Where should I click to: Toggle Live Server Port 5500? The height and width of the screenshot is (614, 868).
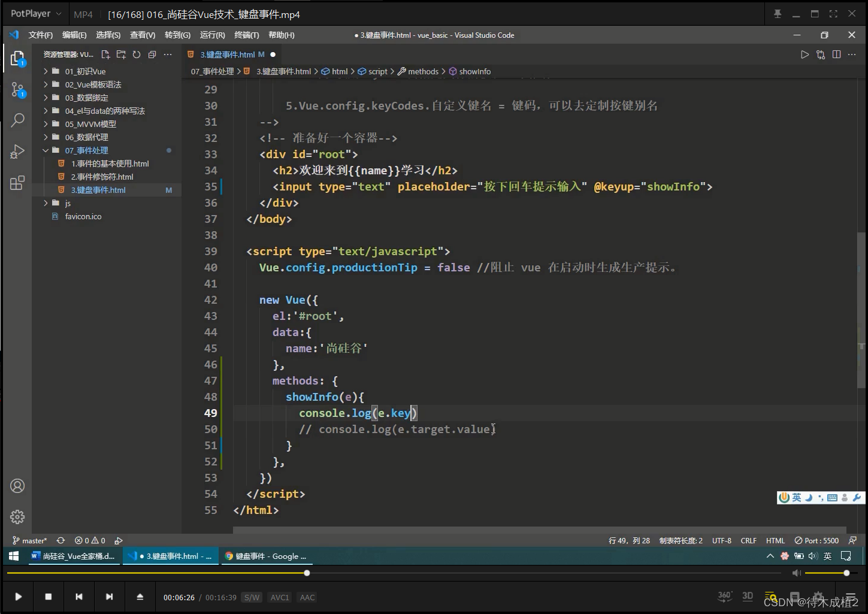[x=816, y=540]
